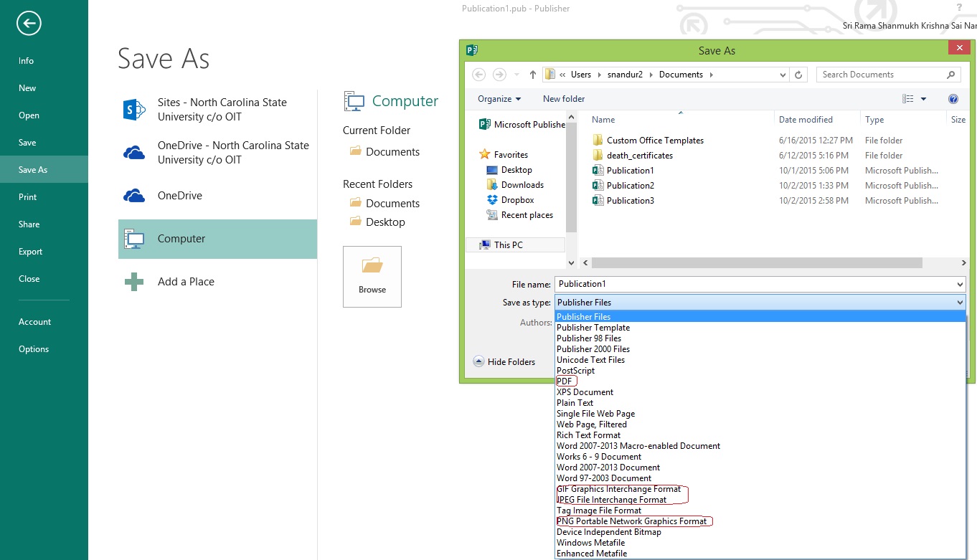Select the Publication3 file
977x560 pixels.
point(623,201)
